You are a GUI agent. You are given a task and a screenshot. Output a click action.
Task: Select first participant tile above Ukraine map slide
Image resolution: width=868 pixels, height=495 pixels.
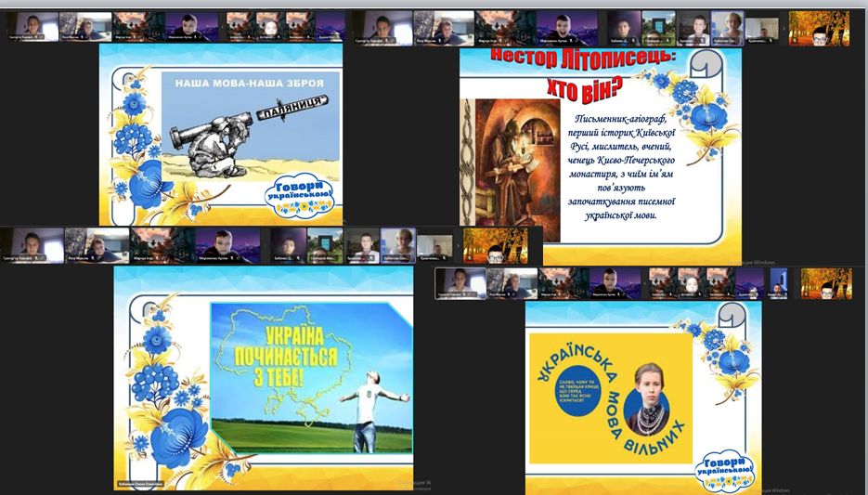[32, 245]
